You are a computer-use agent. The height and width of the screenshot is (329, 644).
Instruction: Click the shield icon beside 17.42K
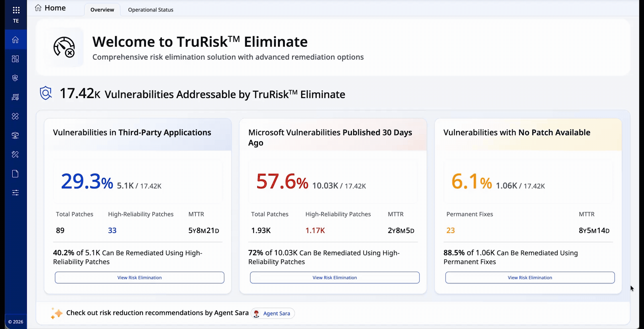[46, 93]
